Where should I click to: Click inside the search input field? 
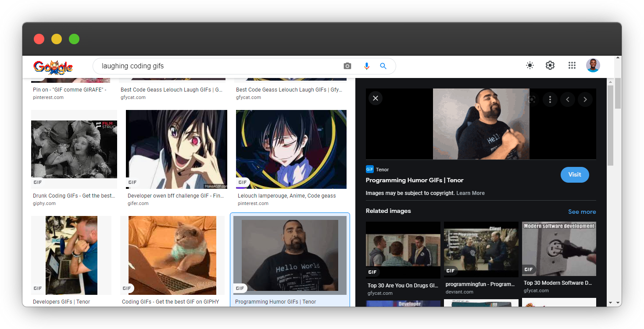point(219,66)
